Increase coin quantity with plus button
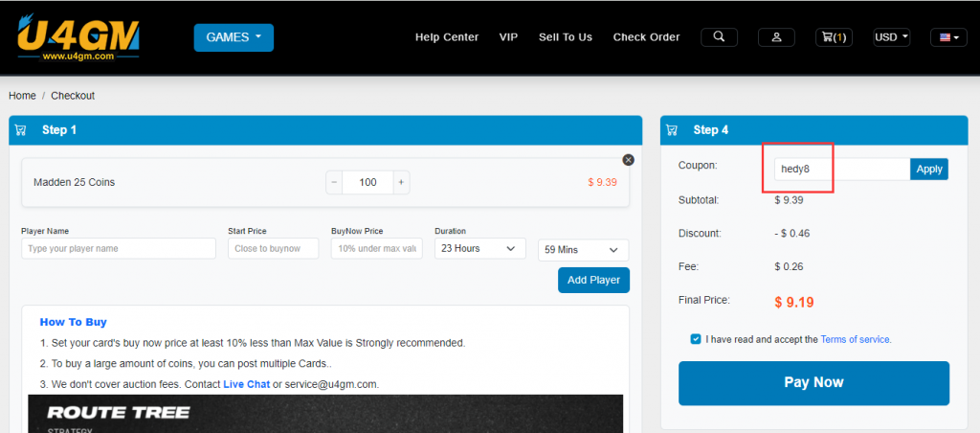This screenshot has height=433, width=980. tap(401, 182)
